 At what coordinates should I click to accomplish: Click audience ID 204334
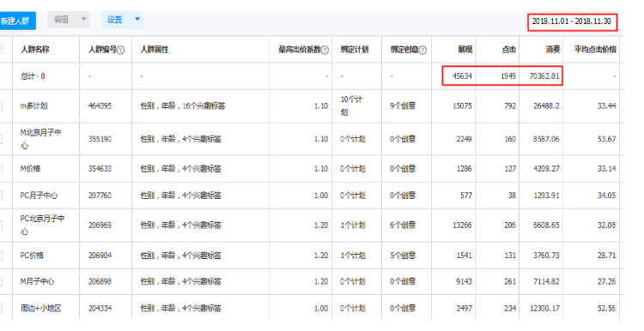coord(100,309)
